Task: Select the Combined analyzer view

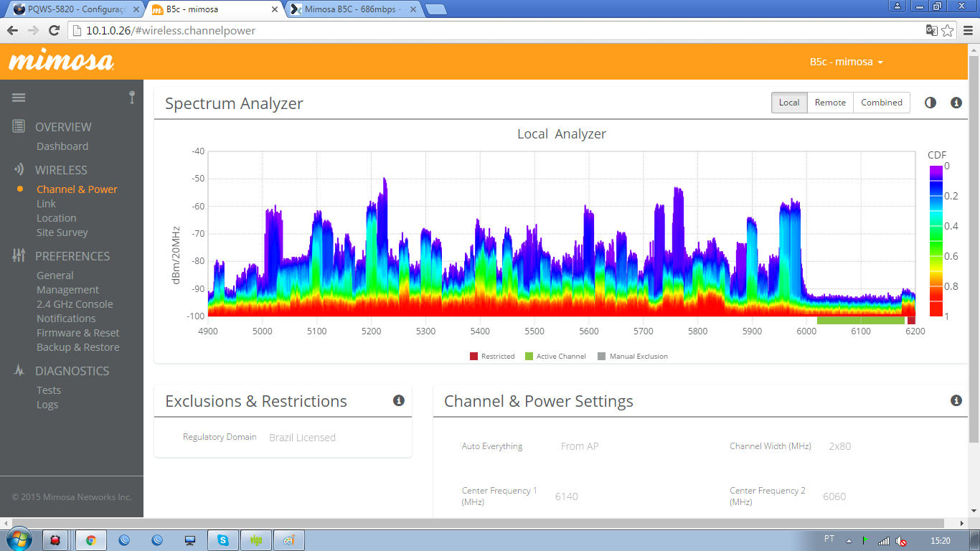Action: [882, 103]
